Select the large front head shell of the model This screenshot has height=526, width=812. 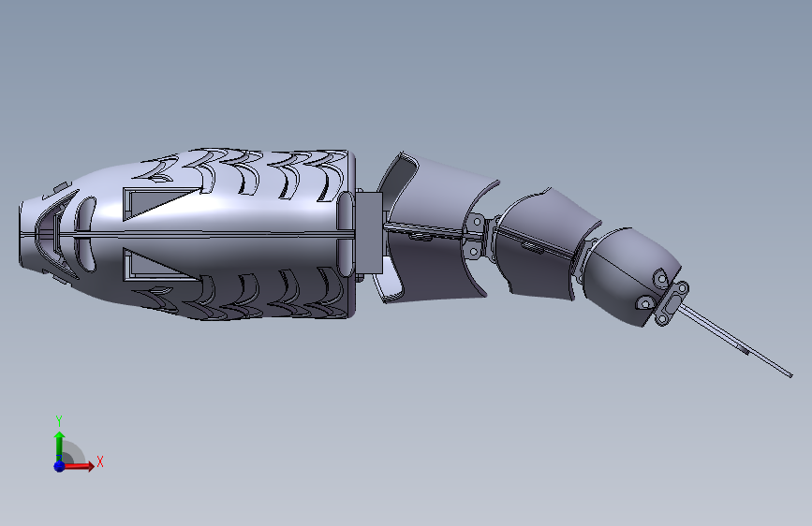point(187,234)
